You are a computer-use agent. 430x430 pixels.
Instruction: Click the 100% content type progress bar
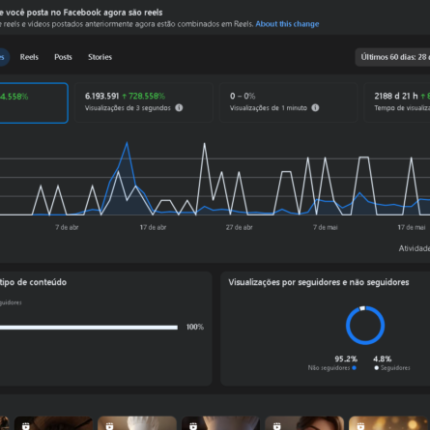[89, 327]
